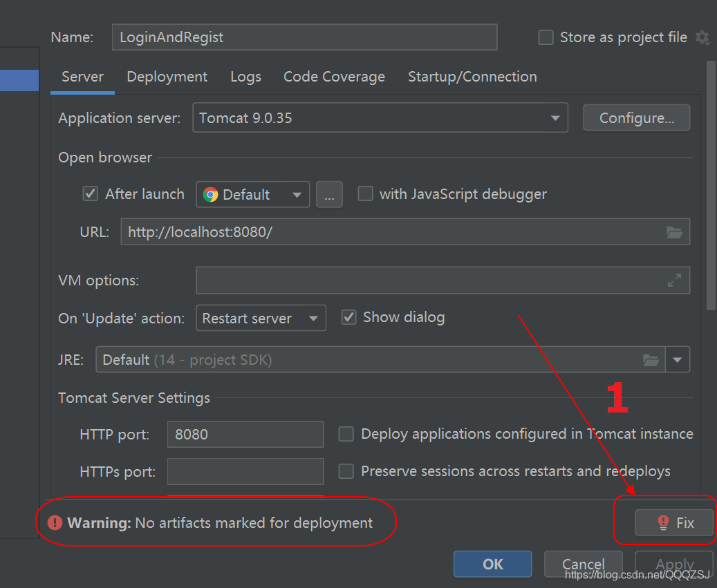
Task: Click the Name field containing LoginAndRegist
Action: point(304,37)
